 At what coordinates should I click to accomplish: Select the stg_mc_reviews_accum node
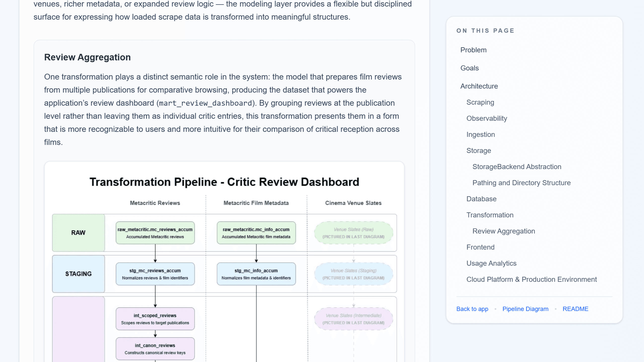[x=155, y=274]
